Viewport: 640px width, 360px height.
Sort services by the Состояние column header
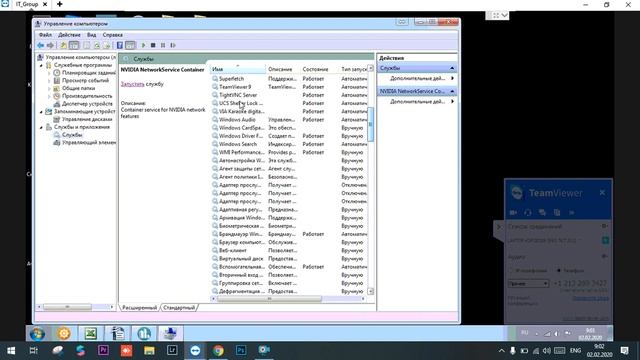coord(319,69)
